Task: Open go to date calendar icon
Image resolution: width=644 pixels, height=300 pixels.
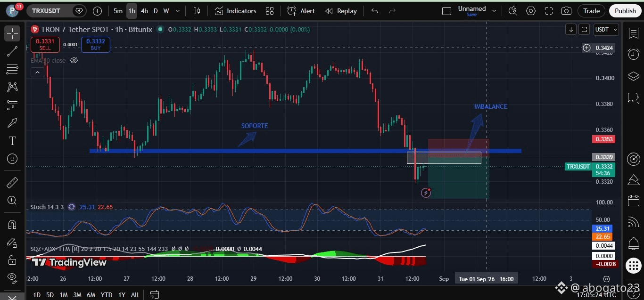Action: click(154, 295)
